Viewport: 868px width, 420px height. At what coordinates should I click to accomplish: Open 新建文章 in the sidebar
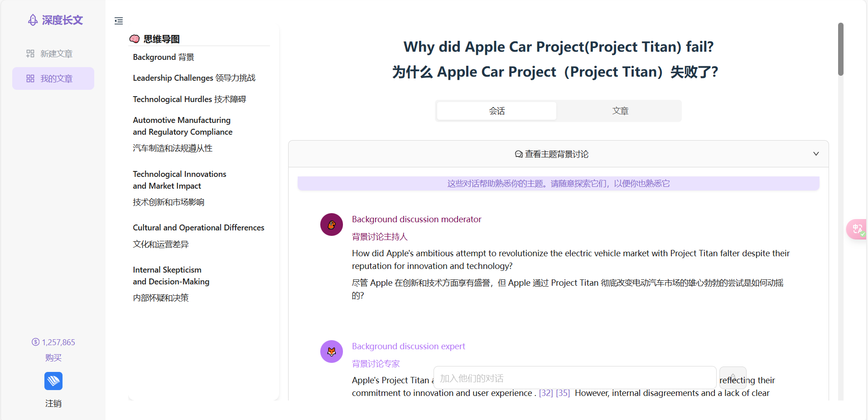pos(53,54)
